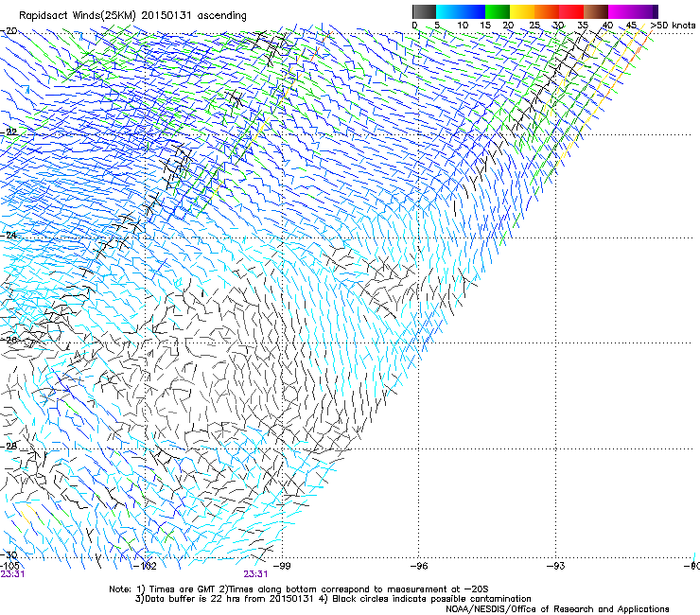Click the red 30-35 knots color segment
Screen dimensions: 700x615
(x=571, y=11)
